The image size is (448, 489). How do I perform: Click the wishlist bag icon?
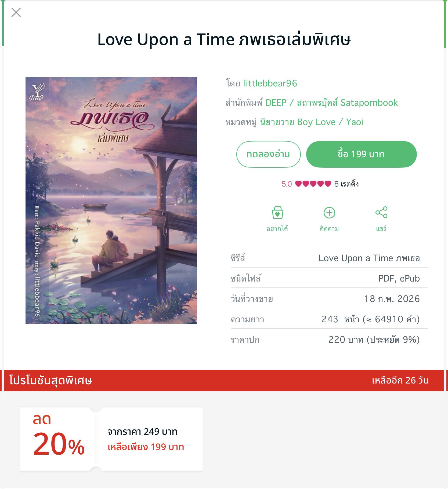coord(277,213)
